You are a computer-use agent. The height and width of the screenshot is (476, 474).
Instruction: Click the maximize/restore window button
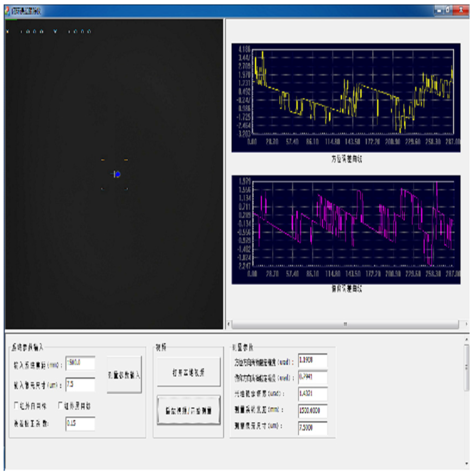(x=448, y=10)
